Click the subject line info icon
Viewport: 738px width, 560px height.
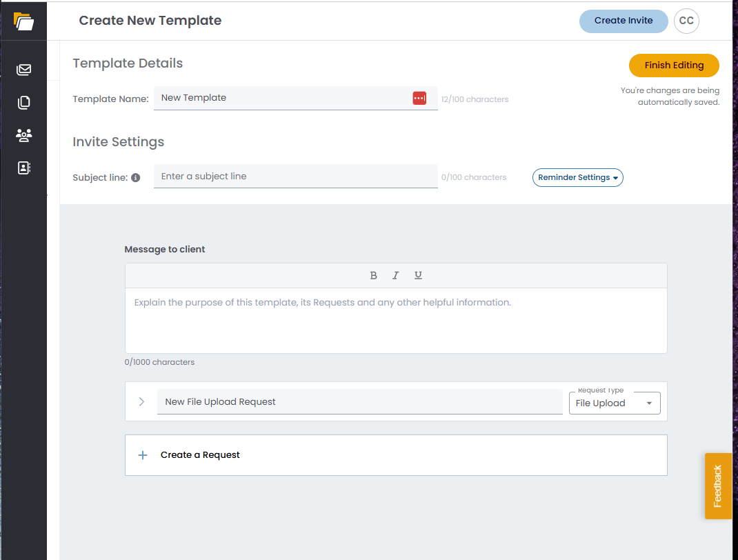[x=135, y=178]
